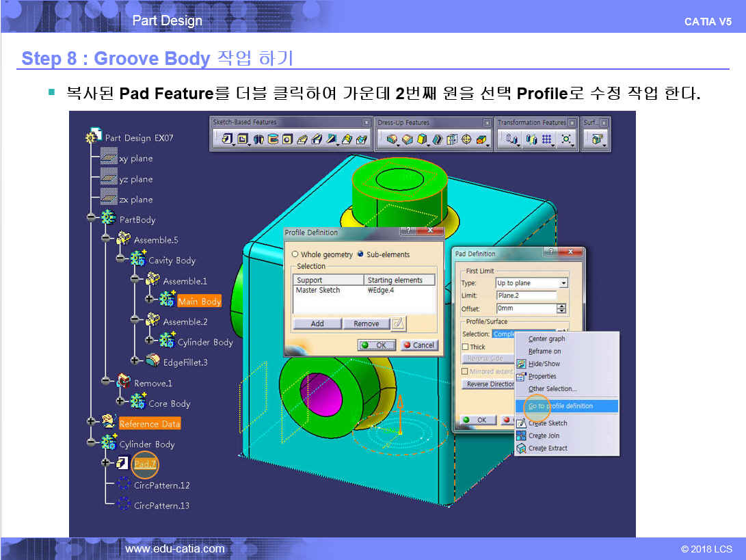This screenshot has height=560, width=746.
Task: Click the sketch icon beside Remove button
Action: point(399,323)
